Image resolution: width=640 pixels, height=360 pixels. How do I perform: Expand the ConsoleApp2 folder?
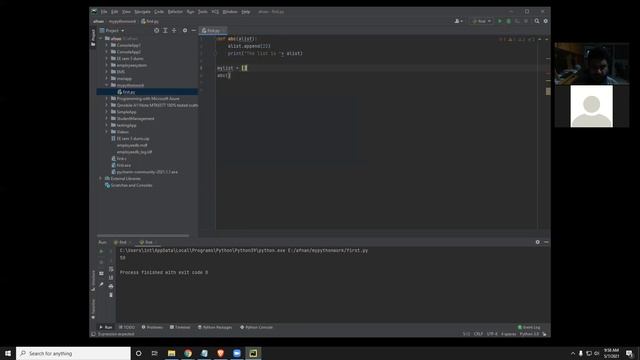pyautogui.click(x=107, y=52)
